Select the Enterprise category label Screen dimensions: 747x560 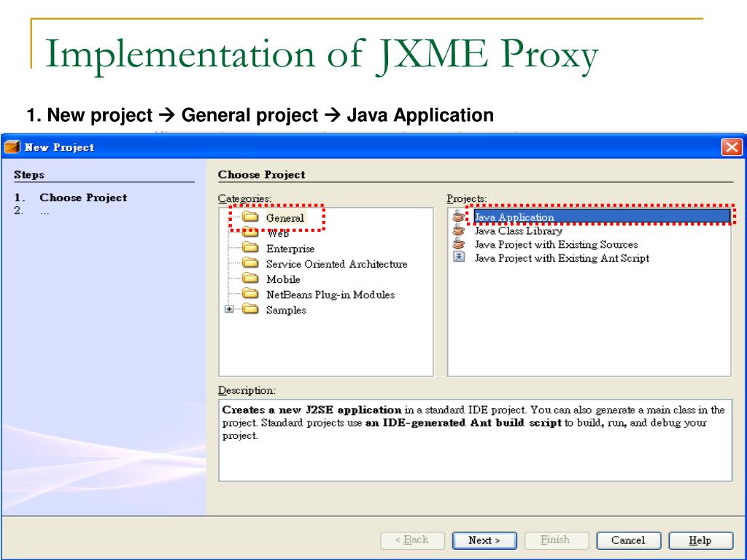pyautogui.click(x=290, y=249)
